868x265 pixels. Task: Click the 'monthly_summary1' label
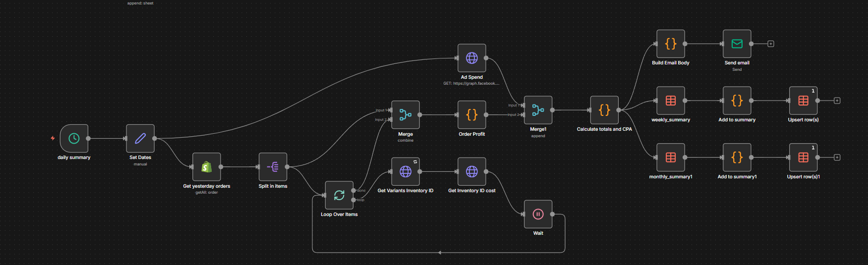pos(671,177)
